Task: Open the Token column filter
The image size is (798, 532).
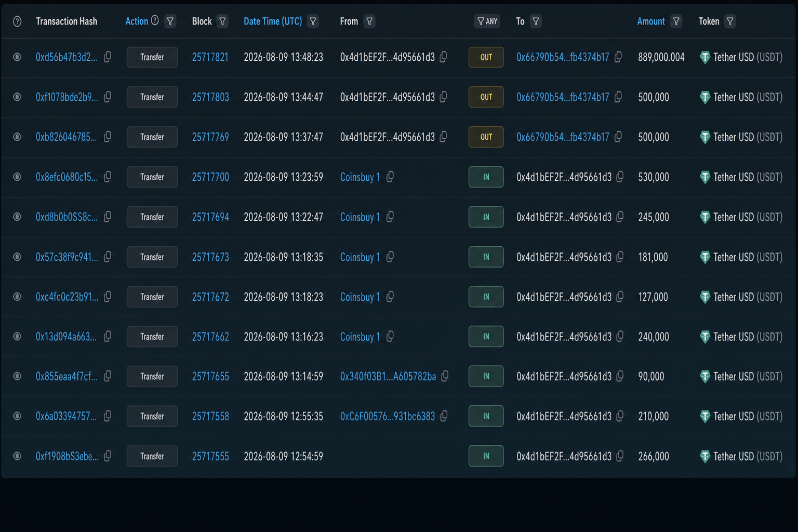Action: 730,21
